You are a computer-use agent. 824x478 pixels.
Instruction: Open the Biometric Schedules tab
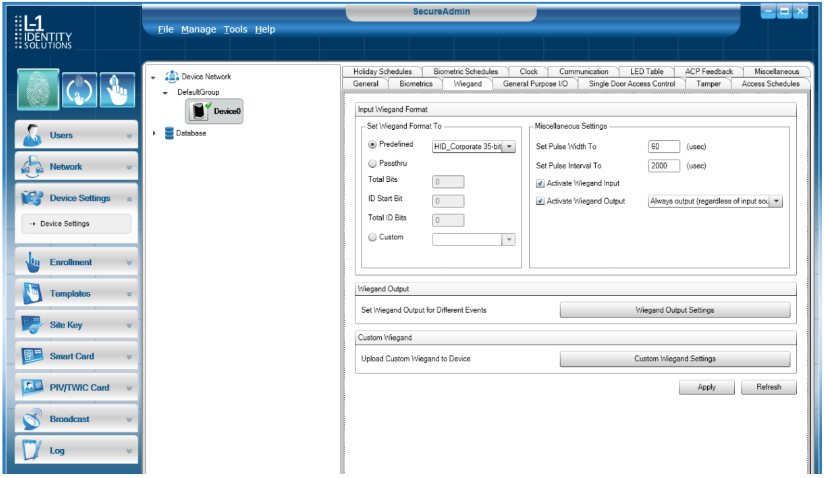coord(466,71)
